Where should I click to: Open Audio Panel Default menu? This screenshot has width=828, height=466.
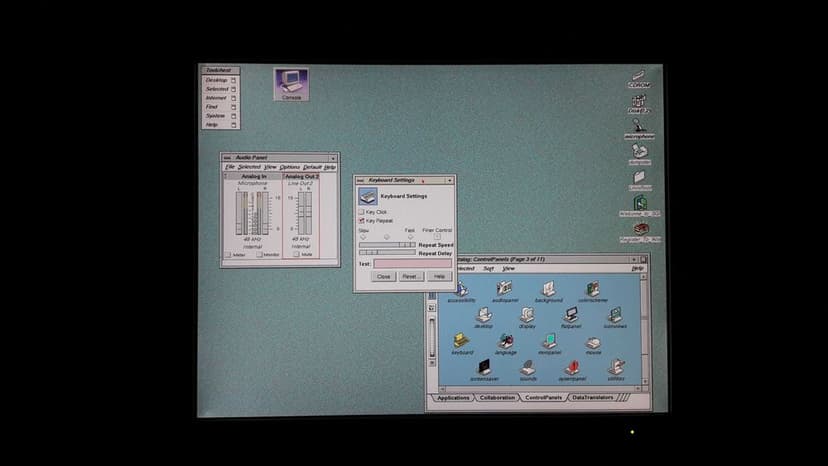pyautogui.click(x=312, y=167)
